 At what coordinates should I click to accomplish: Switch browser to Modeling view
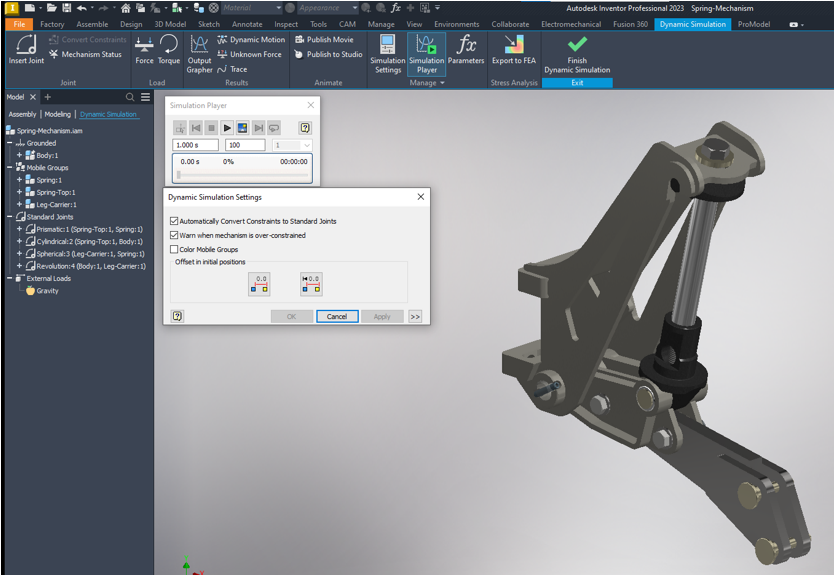click(57, 114)
